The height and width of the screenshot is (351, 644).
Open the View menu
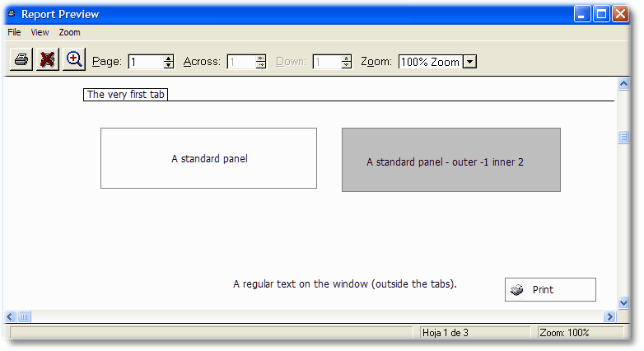click(40, 32)
